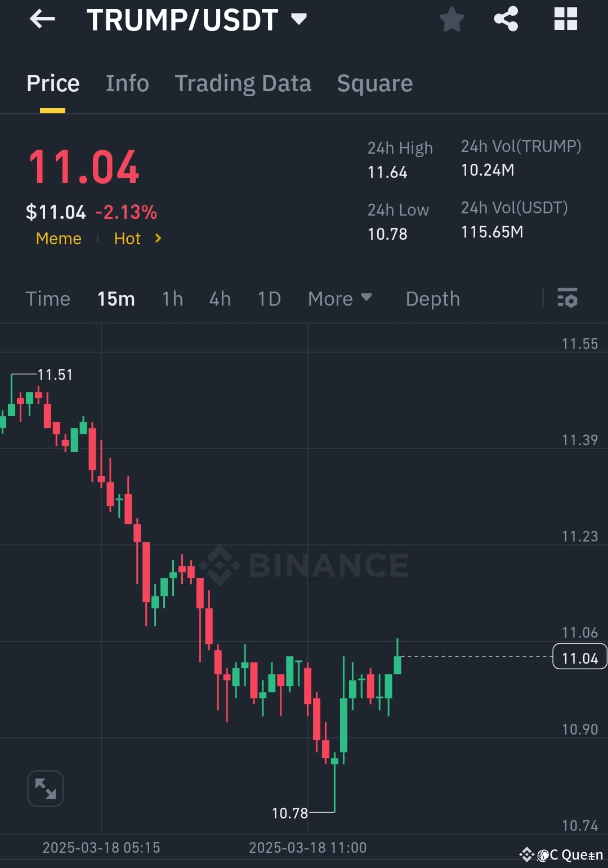Tap the star to favorite TRUMP/USDT

451,19
